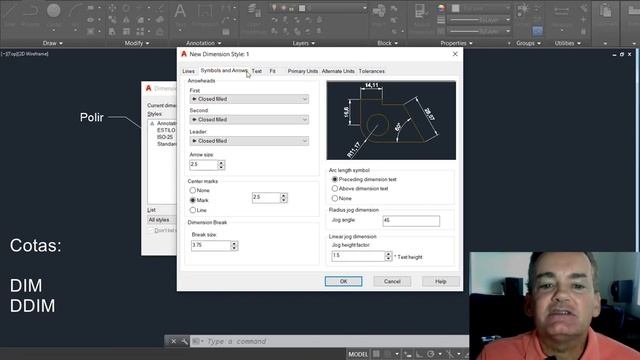Click the Rotate tool in the Modify panel

(x=126, y=8)
